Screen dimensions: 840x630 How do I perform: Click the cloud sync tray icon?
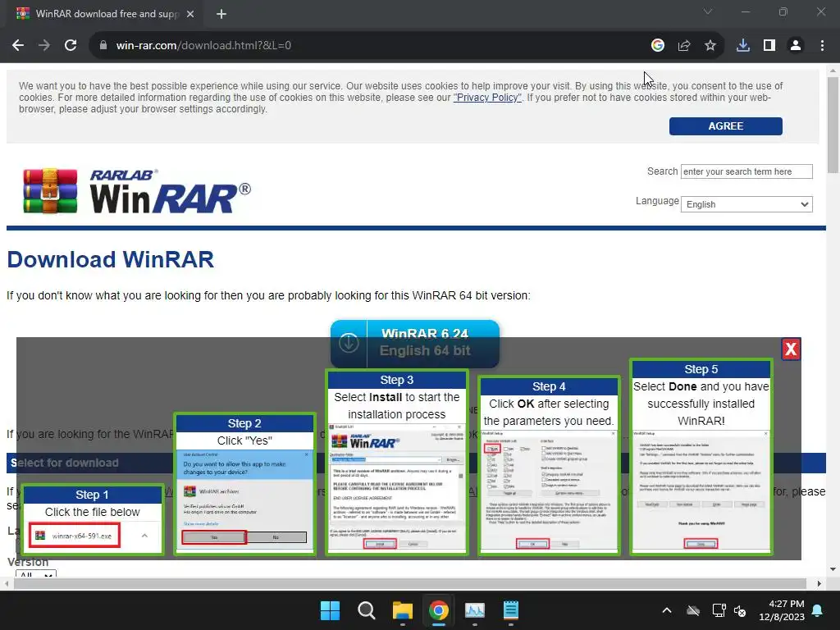693,610
